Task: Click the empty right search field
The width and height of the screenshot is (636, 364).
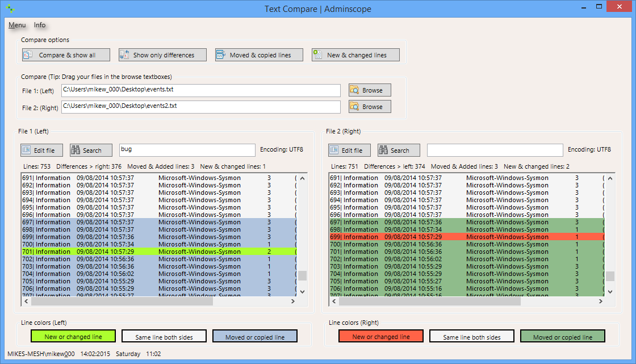Action: click(x=495, y=150)
